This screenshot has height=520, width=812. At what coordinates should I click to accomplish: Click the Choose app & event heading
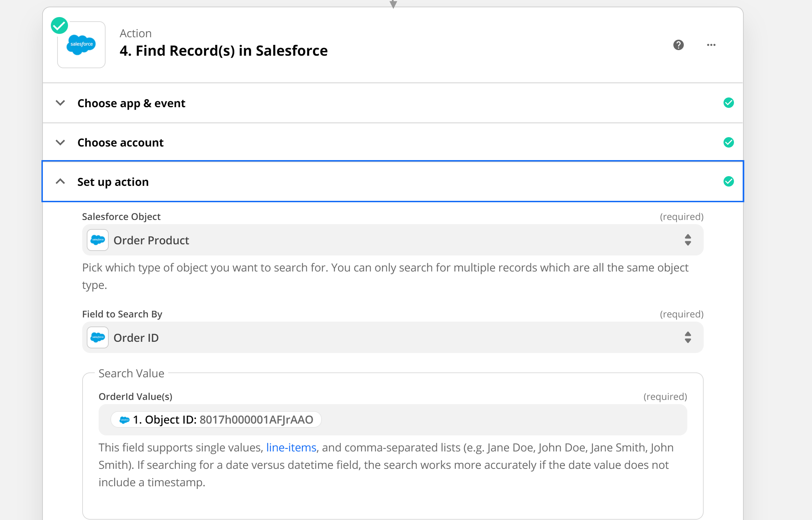[131, 103]
